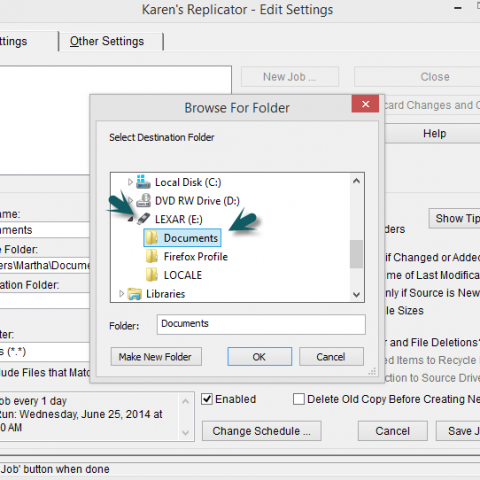
Task: Click the Local Disk (C:) drive icon
Action: click(x=143, y=182)
